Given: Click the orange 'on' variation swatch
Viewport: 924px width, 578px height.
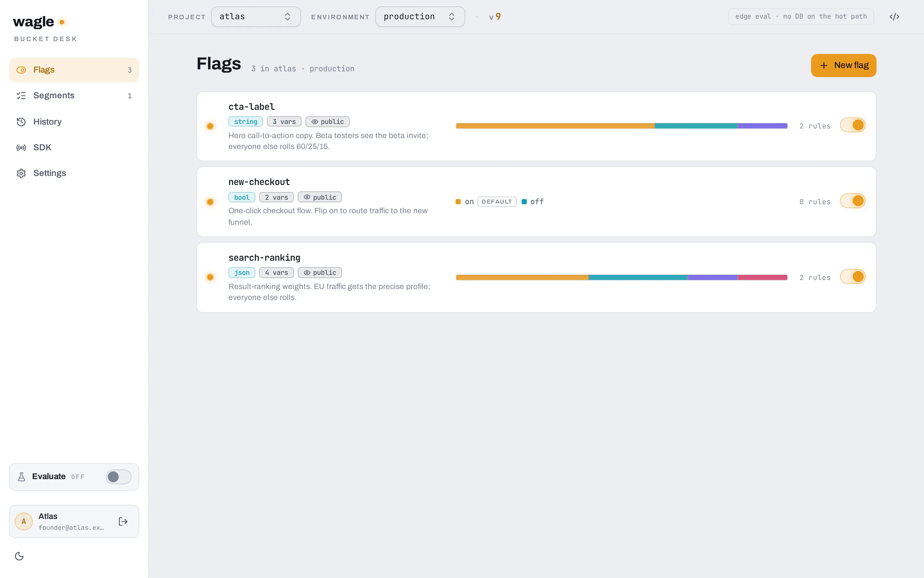Looking at the screenshot, I should coord(458,202).
